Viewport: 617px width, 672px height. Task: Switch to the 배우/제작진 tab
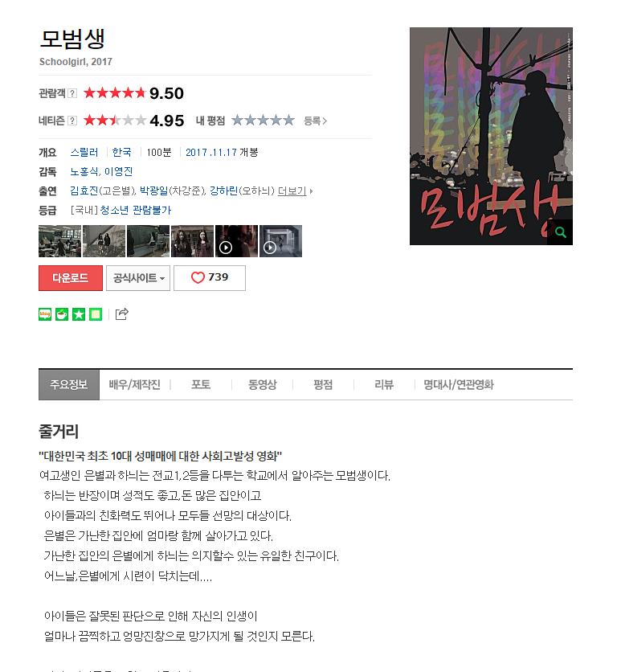pos(134,384)
